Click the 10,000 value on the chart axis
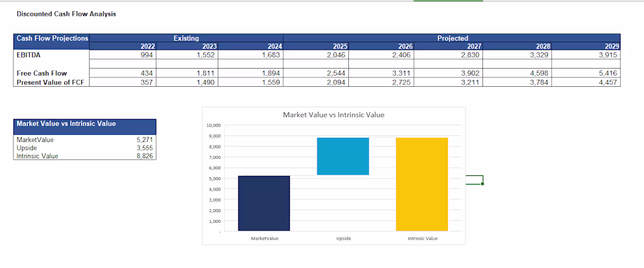 tap(214, 125)
